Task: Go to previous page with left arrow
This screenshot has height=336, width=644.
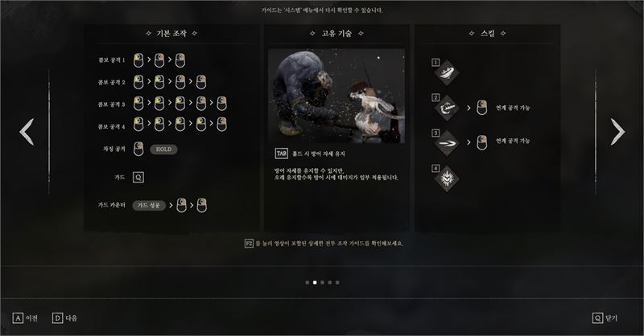Action: pos(27,132)
